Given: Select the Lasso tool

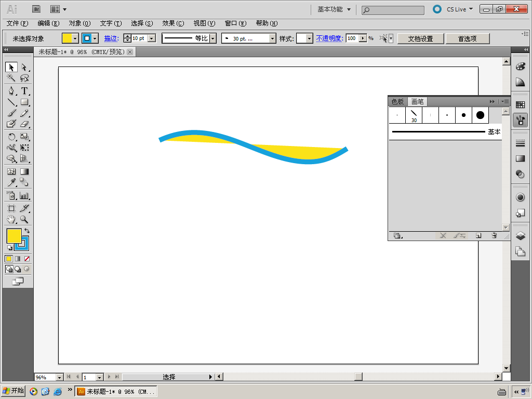Looking at the screenshot, I should click(x=24, y=78).
